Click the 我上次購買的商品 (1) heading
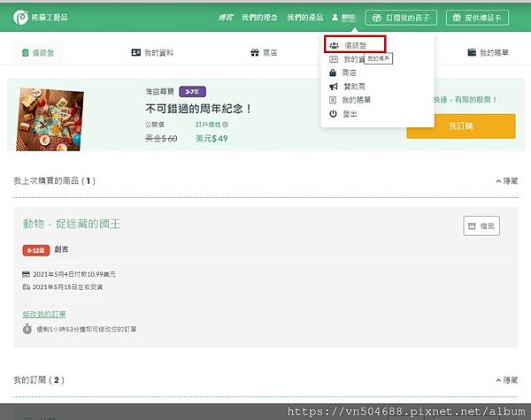 [55, 181]
